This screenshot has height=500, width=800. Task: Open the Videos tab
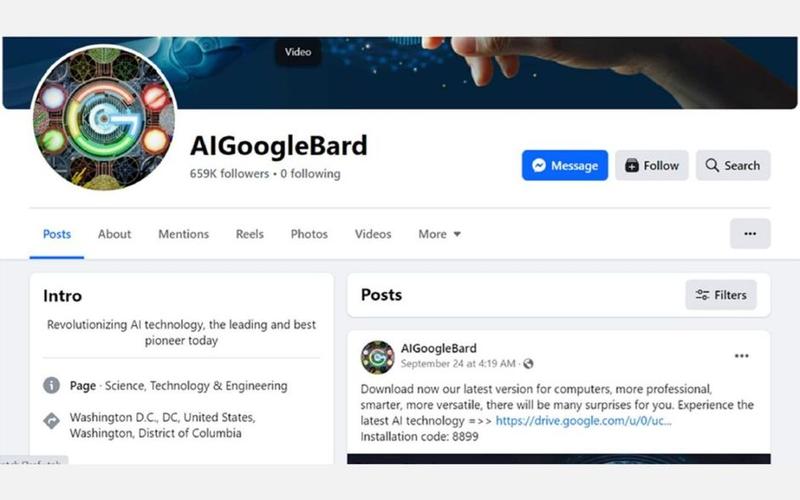[x=373, y=234]
